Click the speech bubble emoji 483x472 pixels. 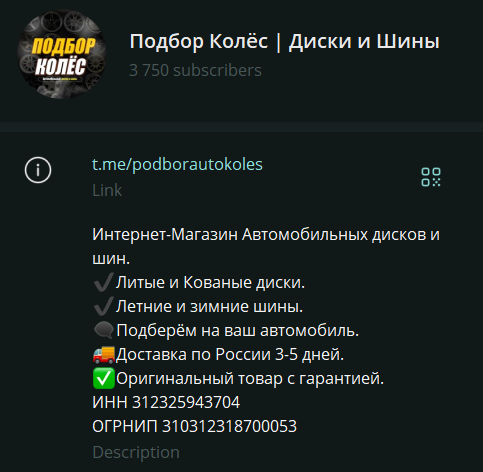(104, 330)
